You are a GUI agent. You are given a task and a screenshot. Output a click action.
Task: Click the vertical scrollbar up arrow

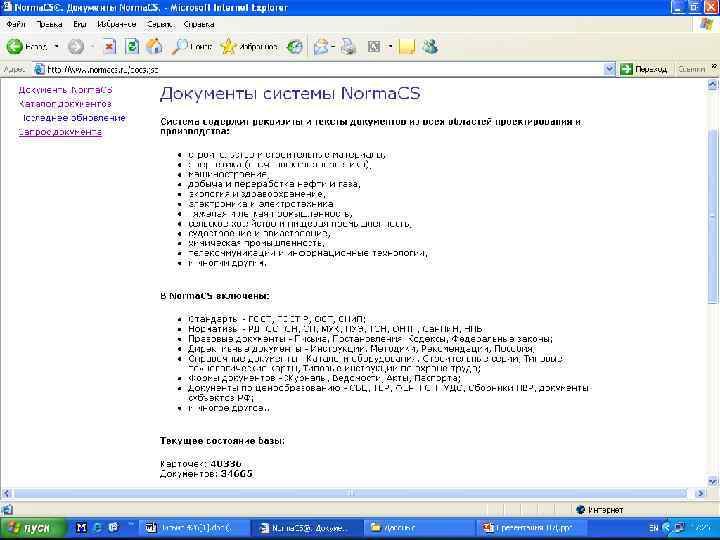click(713, 84)
